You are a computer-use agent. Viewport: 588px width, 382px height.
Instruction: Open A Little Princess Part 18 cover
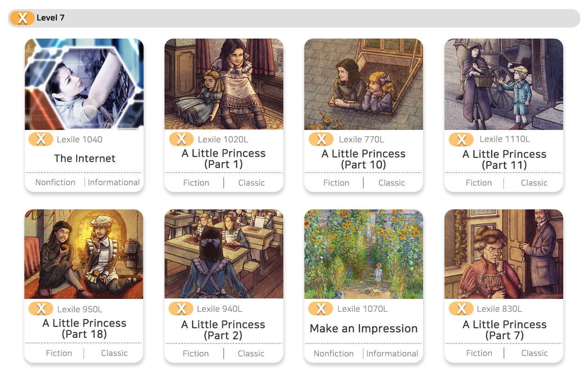point(84,254)
